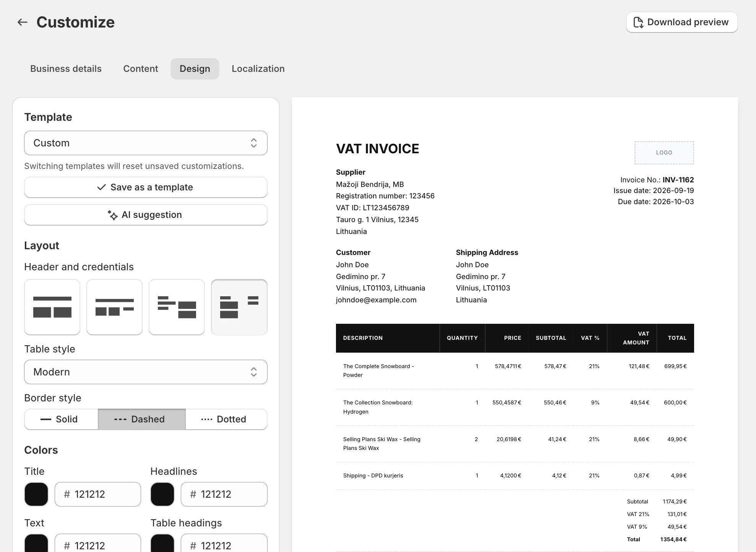Set border style to Solid

[61, 419]
